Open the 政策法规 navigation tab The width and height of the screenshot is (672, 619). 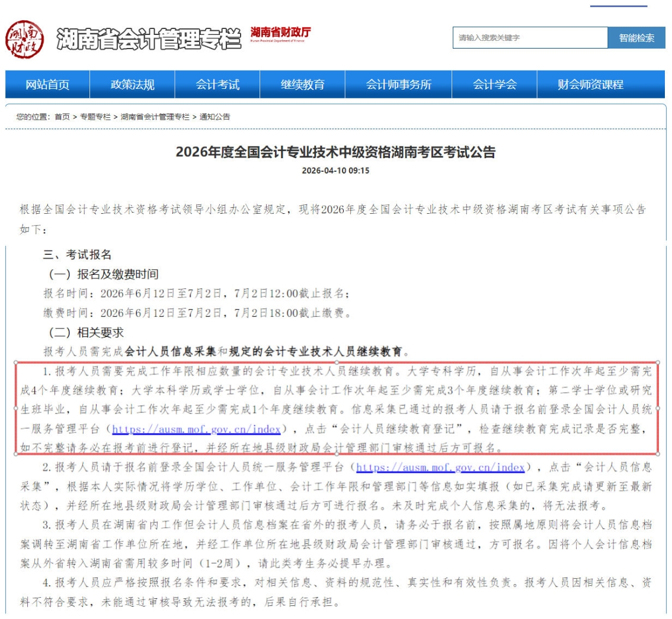pyautogui.click(x=132, y=84)
